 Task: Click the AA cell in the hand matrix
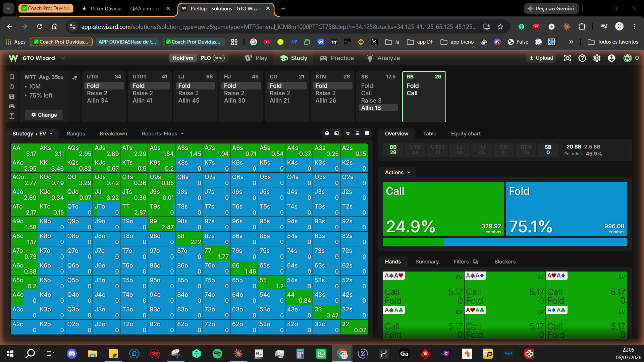click(24, 151)
